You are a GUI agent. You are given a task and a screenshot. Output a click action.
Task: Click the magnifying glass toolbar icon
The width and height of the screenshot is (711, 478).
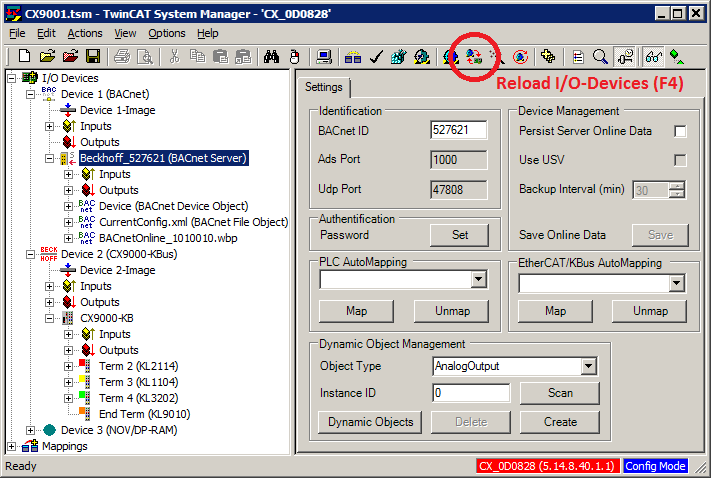(x=600, y=57)
